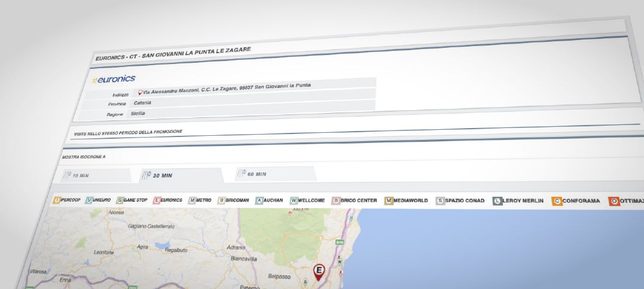Screen dimensions: 644x289
Task: Toggle the Euronics legend marker
Action: [157, 200]
